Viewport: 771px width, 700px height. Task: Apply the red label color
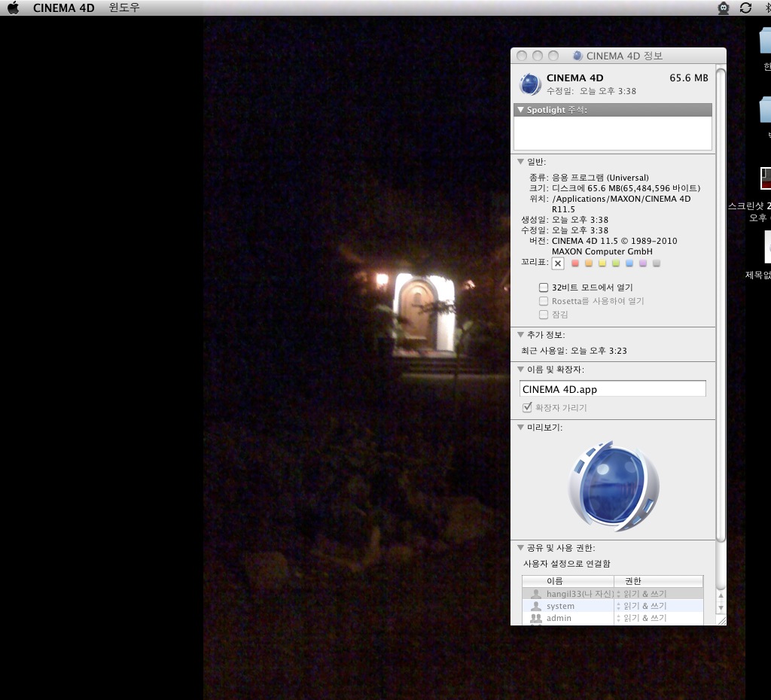[x=574, y=263]
